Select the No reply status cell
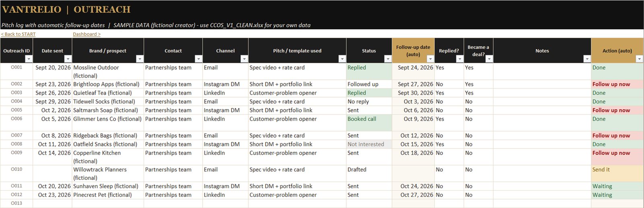644x208 pixels. tap(369, 102)
